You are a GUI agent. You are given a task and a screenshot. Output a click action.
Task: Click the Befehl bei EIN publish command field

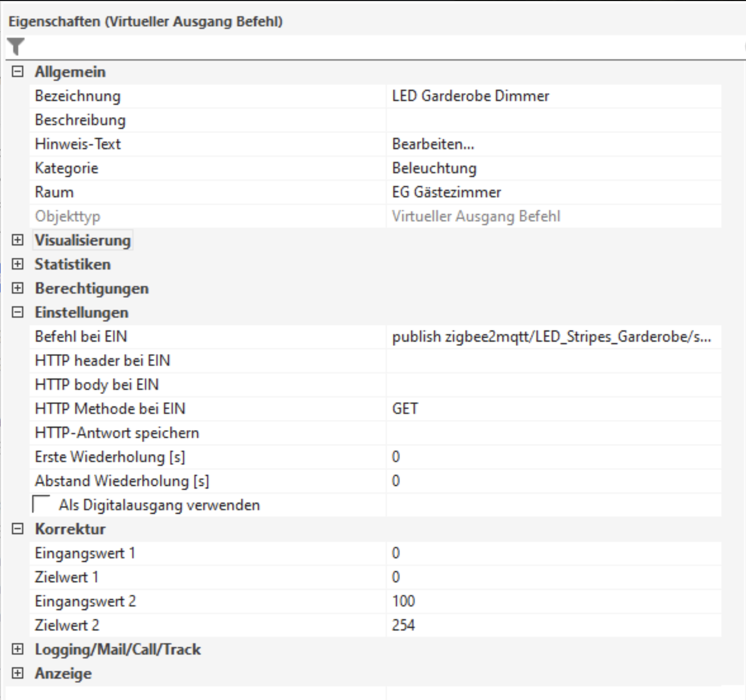pyautogui.click(x=552, y=337)
